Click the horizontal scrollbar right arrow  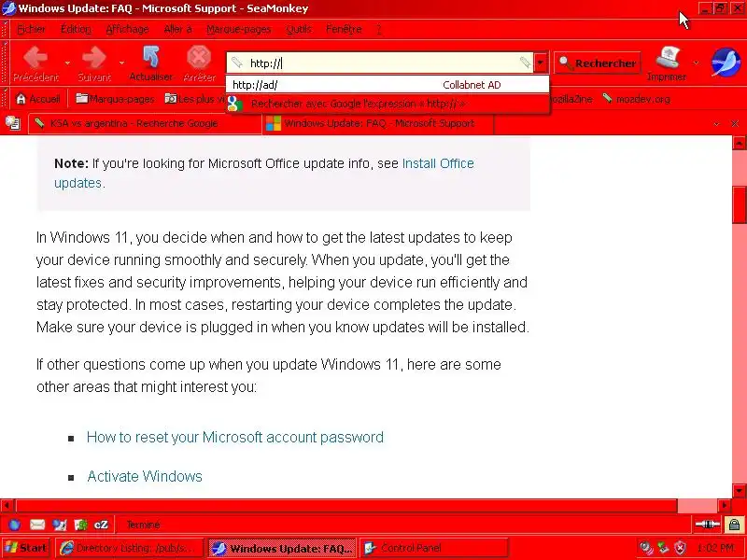[x=725, y=505]
